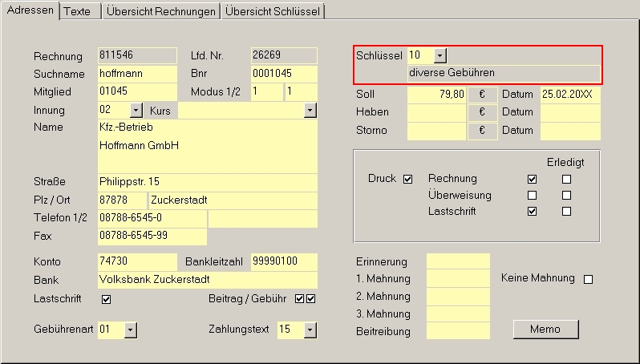Expand the Zahlungstext dropdown
Image resolution: width=640 pixels, height=364 pixels.
[x=310, y=330]
